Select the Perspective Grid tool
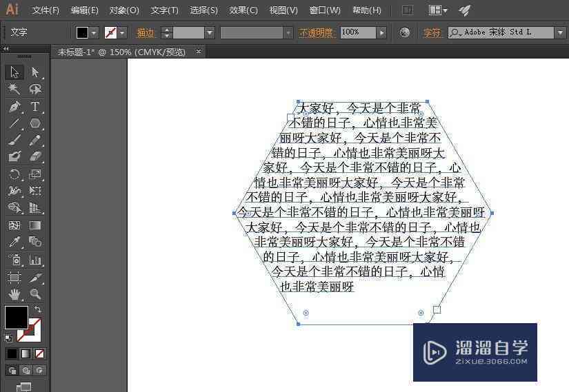The width and height of the screenshot is (569, 392). tap(35, 208)
